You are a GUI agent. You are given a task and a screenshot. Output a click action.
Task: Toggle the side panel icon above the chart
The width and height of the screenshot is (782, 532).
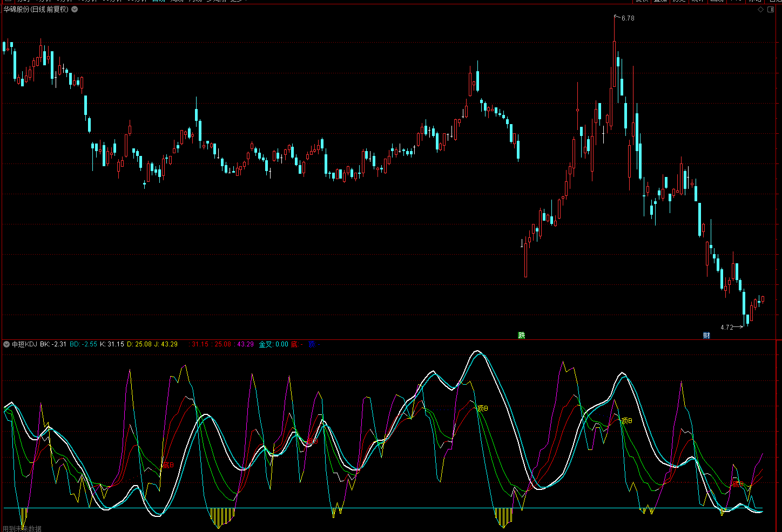pos(771,10)
